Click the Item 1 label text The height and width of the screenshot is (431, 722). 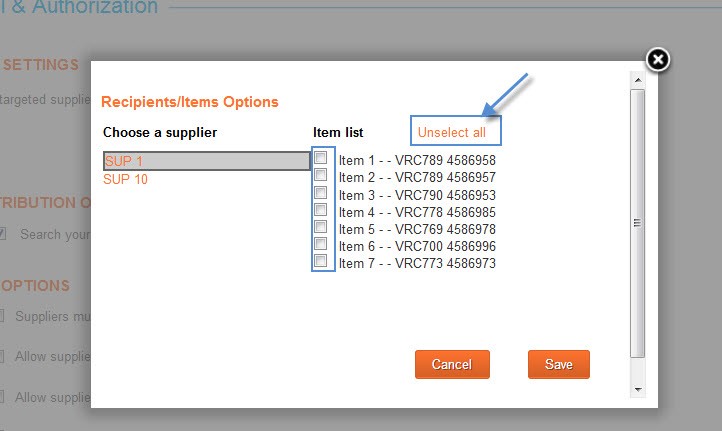pos(417,160)
